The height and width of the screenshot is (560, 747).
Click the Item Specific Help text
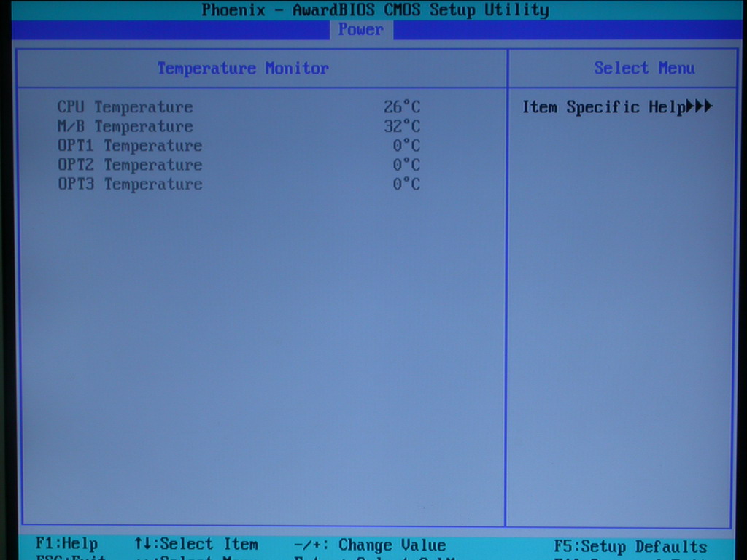coord(604,107)
